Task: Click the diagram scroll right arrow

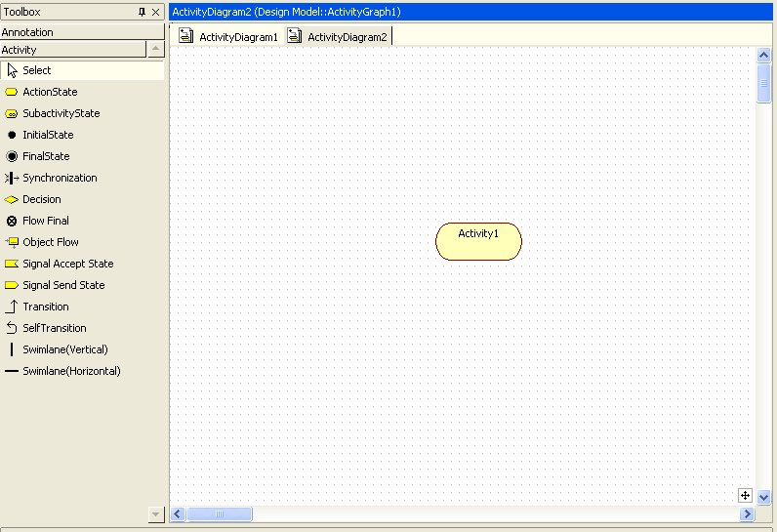Action: [747, 514]
